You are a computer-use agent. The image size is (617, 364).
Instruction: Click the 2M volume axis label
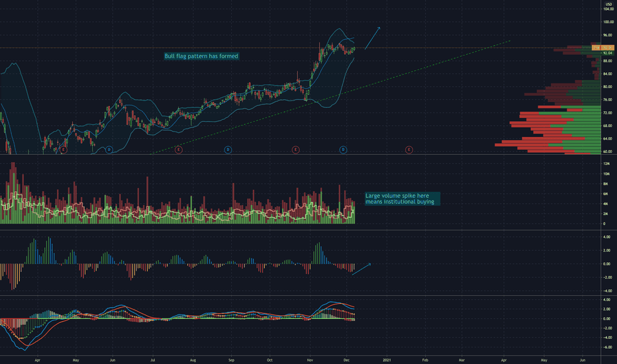click(606, 214)
